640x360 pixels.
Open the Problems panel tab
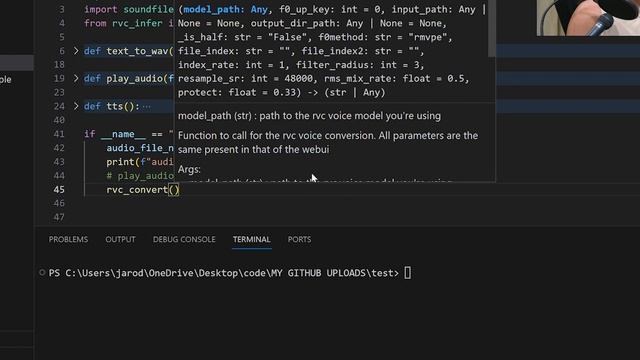(68, 240)
